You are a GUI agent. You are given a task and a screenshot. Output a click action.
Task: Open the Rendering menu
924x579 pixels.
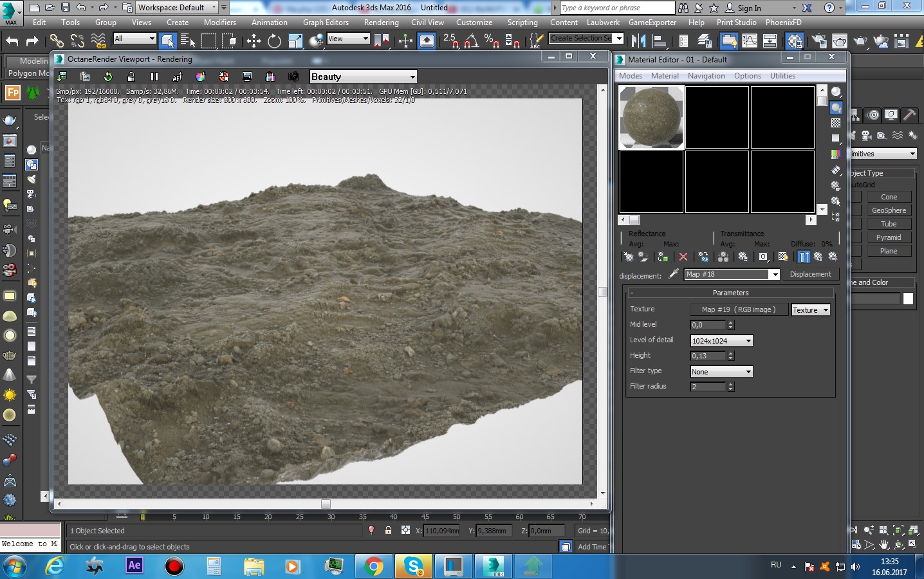381,22
